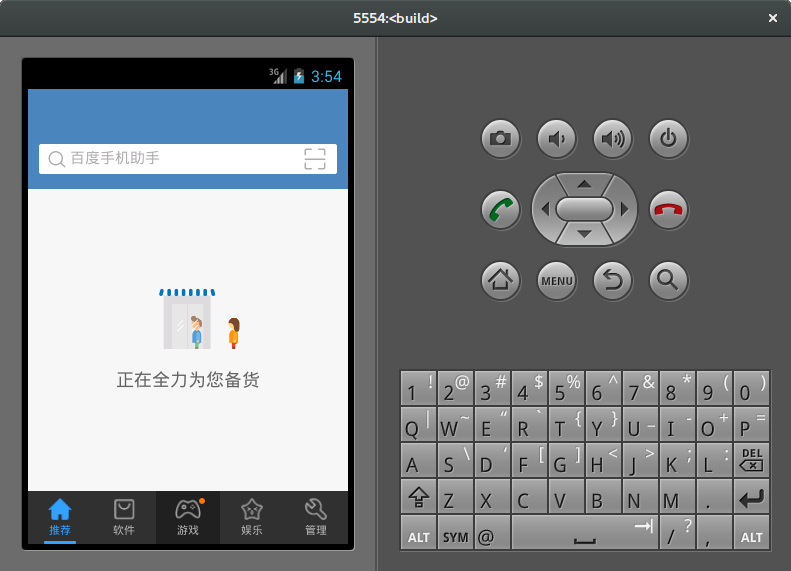
Task: Lower volume with the volume down button
Action: click(556, 139)
